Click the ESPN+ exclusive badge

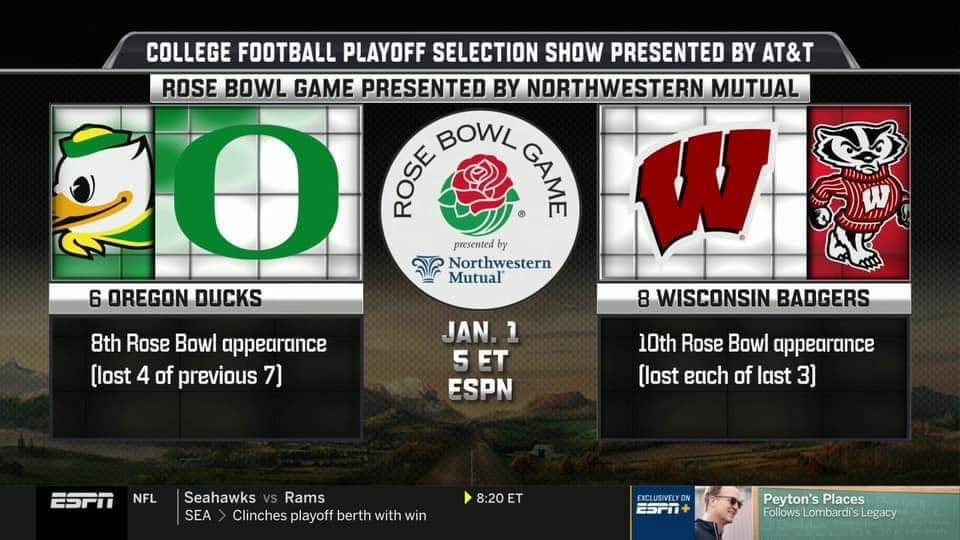pyautogui.click(x=661, y=505)
